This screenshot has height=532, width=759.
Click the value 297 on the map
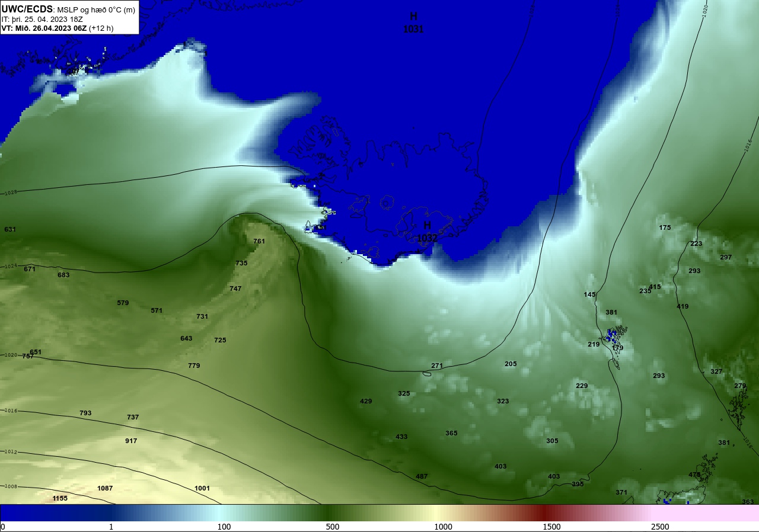pos(726,257)
